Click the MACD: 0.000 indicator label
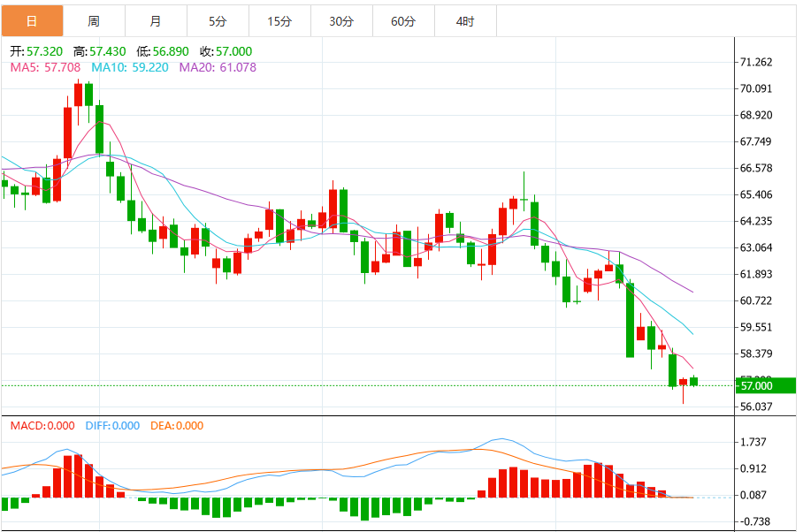The width and height of the screenshot is (803, 532). click(x=42, y=426)
